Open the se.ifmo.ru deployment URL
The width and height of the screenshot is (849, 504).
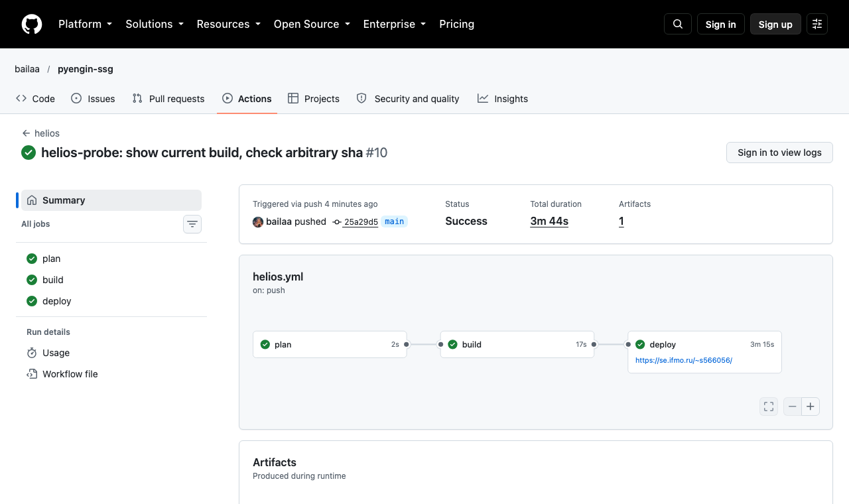pyautogui.click(x=684, y=360)
